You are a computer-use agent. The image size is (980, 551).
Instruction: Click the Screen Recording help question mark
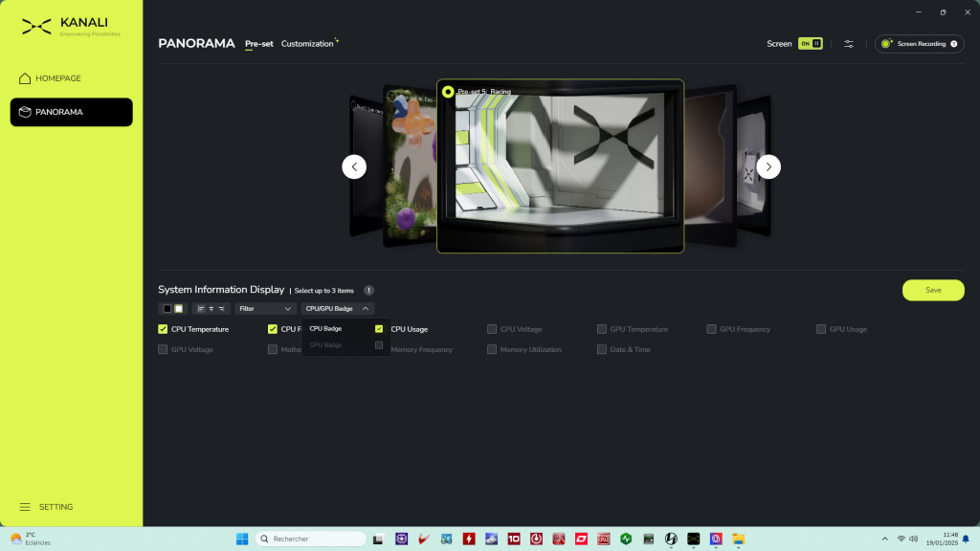953,44
